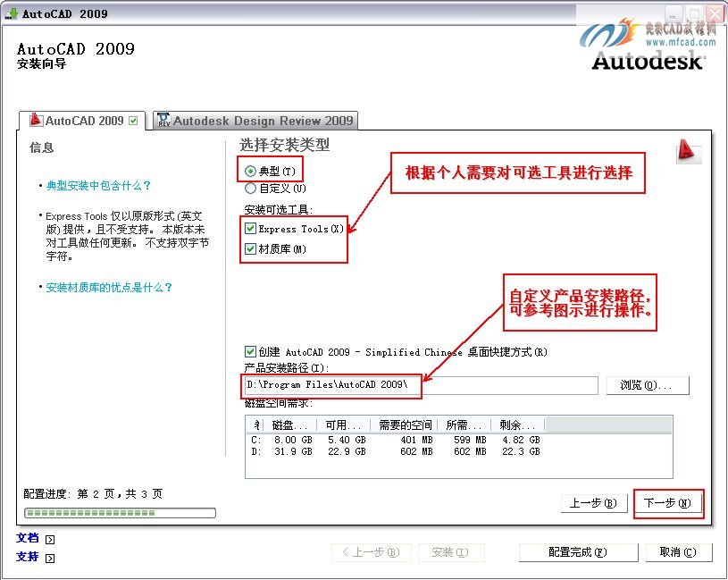This screenshot has height=580, width=728.
Task: Click the 信息 heading
Action: pyautogui.click(x=42, y=147)
